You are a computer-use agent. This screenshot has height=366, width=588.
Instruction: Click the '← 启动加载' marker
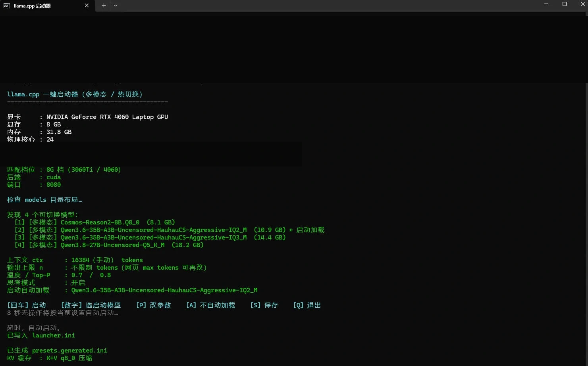(307, 230)
